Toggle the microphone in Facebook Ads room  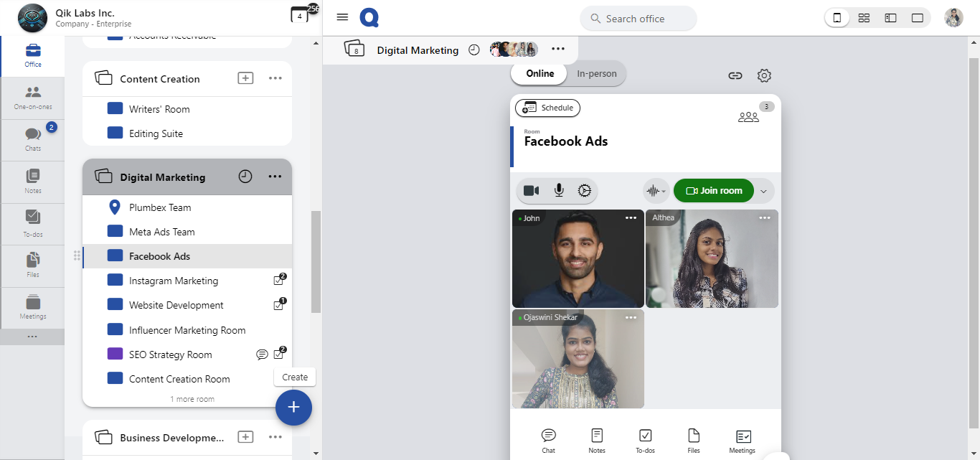coord(558,191)
